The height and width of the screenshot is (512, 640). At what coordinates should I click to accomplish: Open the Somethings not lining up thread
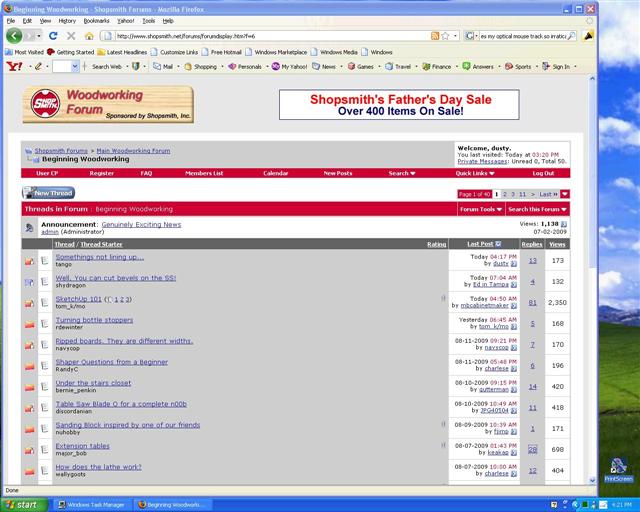coord(100,257)
